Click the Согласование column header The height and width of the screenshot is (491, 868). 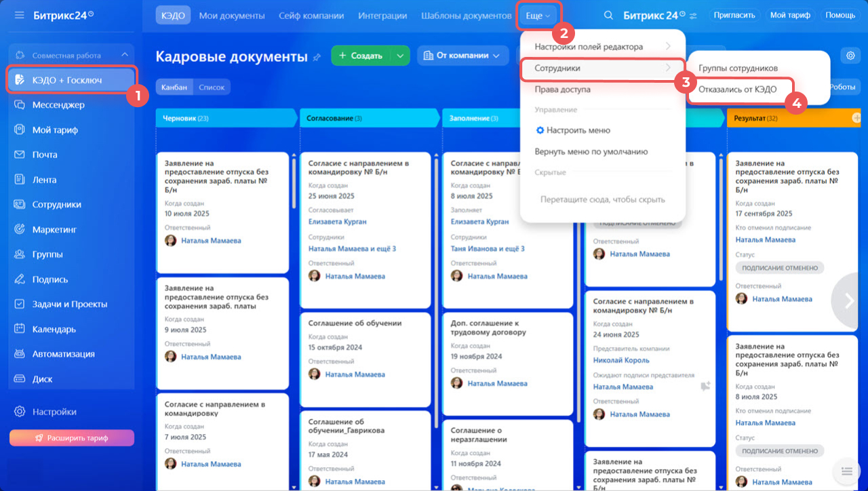coord(370,118)
